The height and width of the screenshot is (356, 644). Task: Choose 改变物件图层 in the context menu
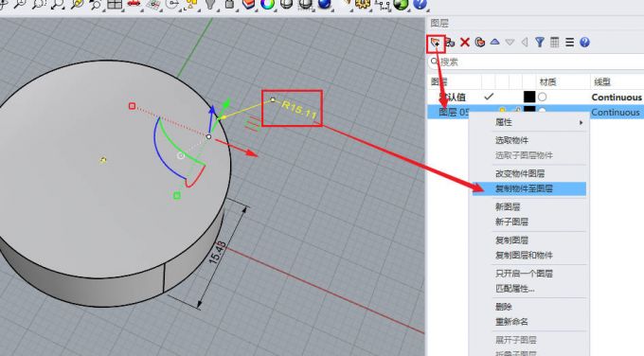pos(520,173)
